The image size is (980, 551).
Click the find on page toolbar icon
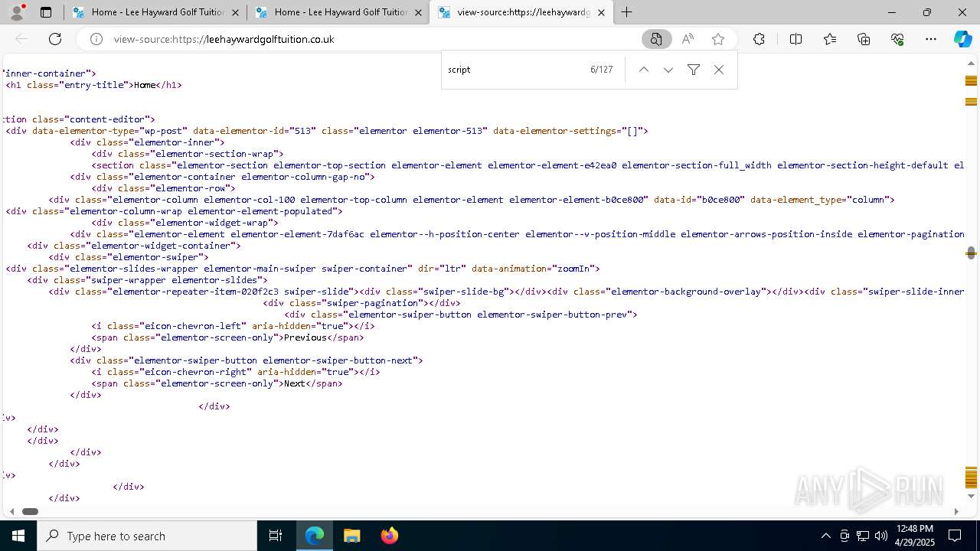point(656,39)
